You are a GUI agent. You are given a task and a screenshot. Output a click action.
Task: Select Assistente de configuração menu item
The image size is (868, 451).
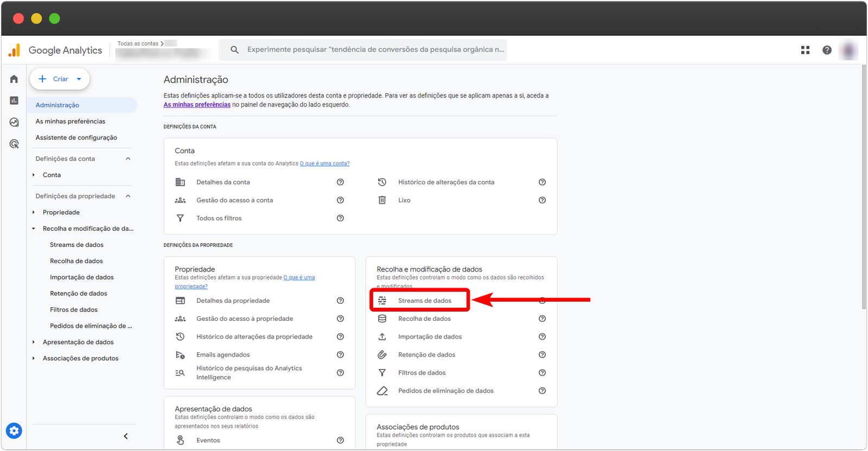pyautogui.click(x=76, y=138)
